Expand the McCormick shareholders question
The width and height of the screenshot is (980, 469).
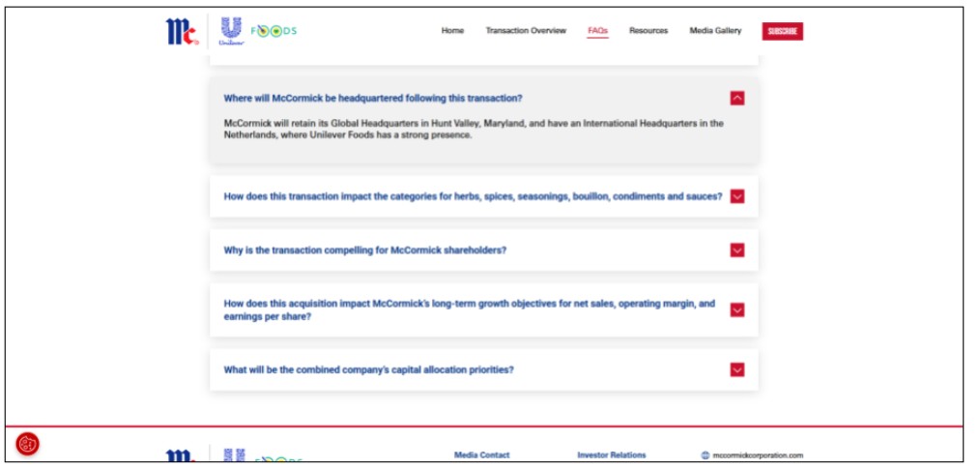[x=737, y=250]
